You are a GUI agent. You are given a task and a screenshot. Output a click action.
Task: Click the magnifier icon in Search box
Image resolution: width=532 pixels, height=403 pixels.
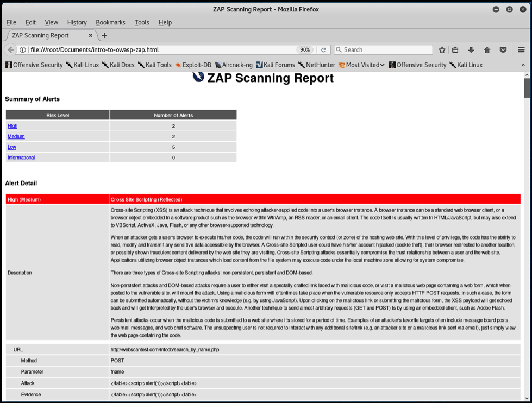pos(339,50)
